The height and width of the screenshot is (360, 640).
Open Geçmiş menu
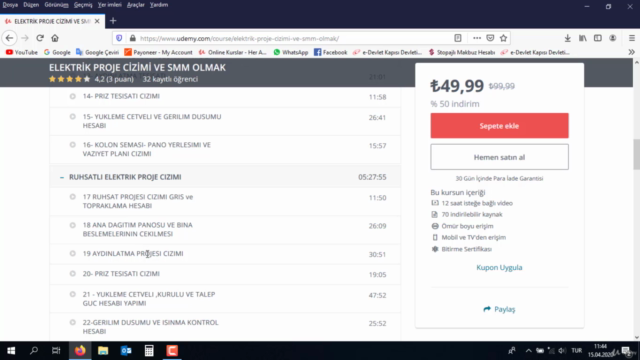[x=83, y=5]
